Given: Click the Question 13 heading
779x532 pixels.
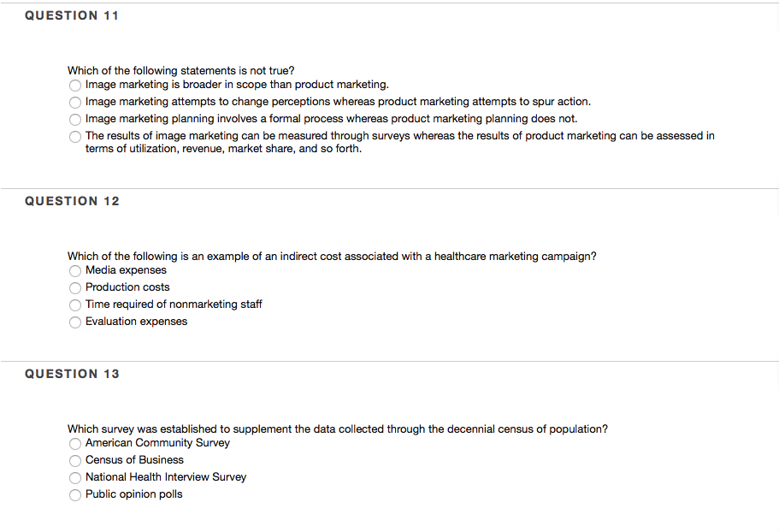Looking at the screenshot, I should click(x=72, y=374).
